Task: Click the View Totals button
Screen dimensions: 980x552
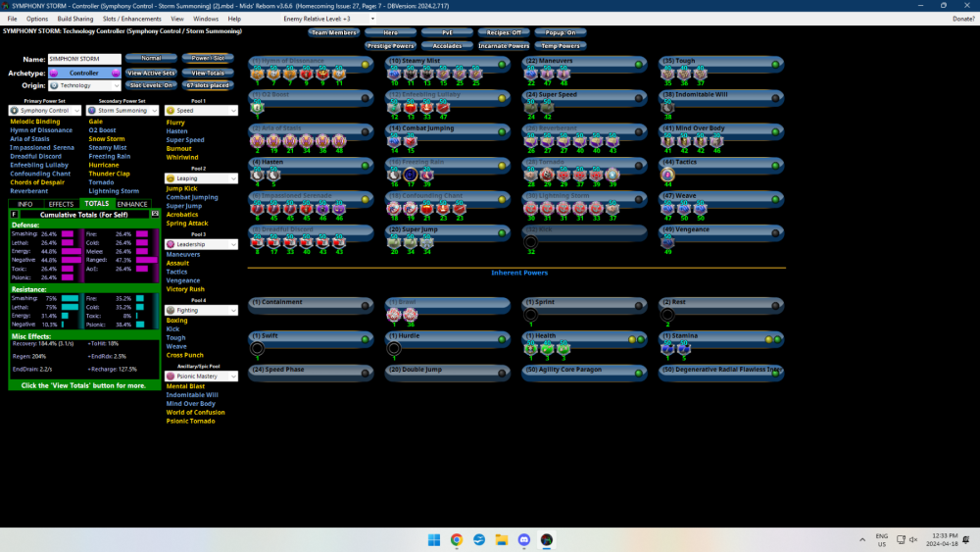Action: pyautogui.click(x=207, y=73)
